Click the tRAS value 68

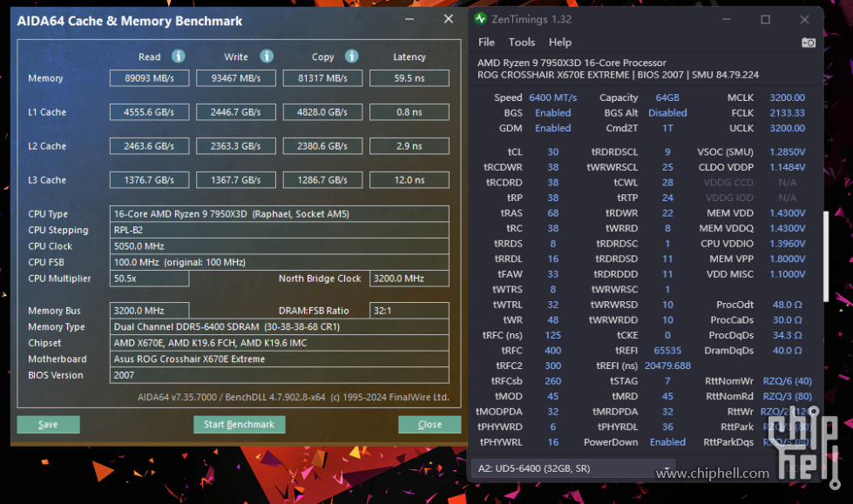coord(552,213)
